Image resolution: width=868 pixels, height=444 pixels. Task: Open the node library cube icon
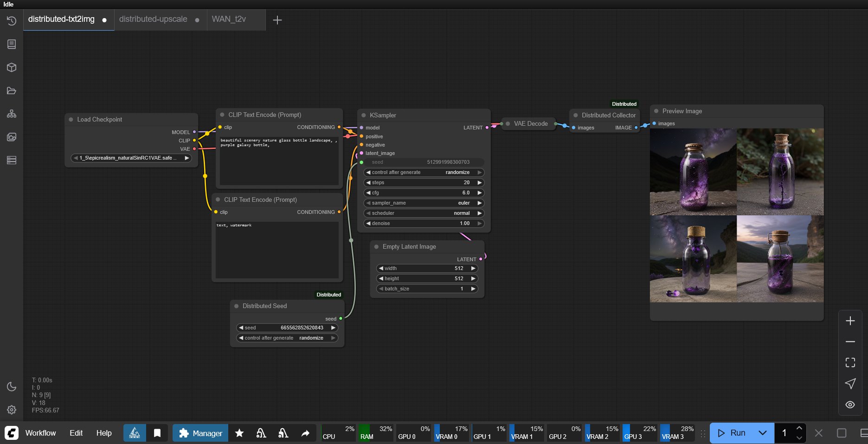pyautogui.click(x=12, y=67)
